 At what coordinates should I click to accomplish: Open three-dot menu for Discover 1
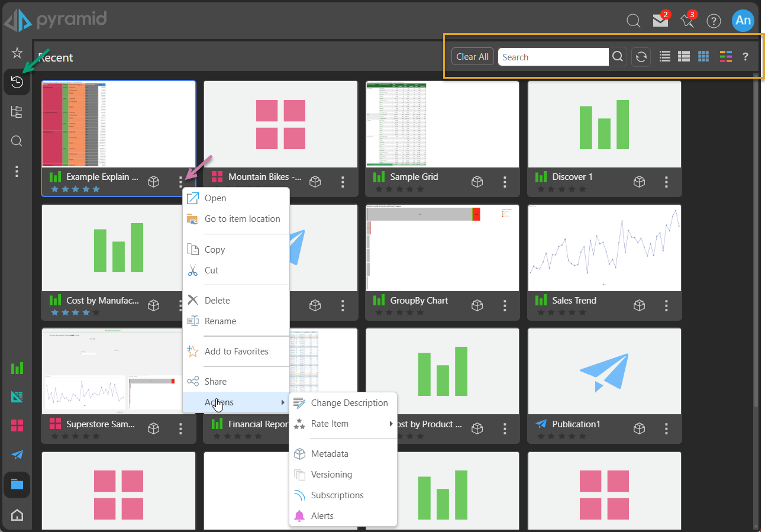pyautogui.click(x=667, y=182)
